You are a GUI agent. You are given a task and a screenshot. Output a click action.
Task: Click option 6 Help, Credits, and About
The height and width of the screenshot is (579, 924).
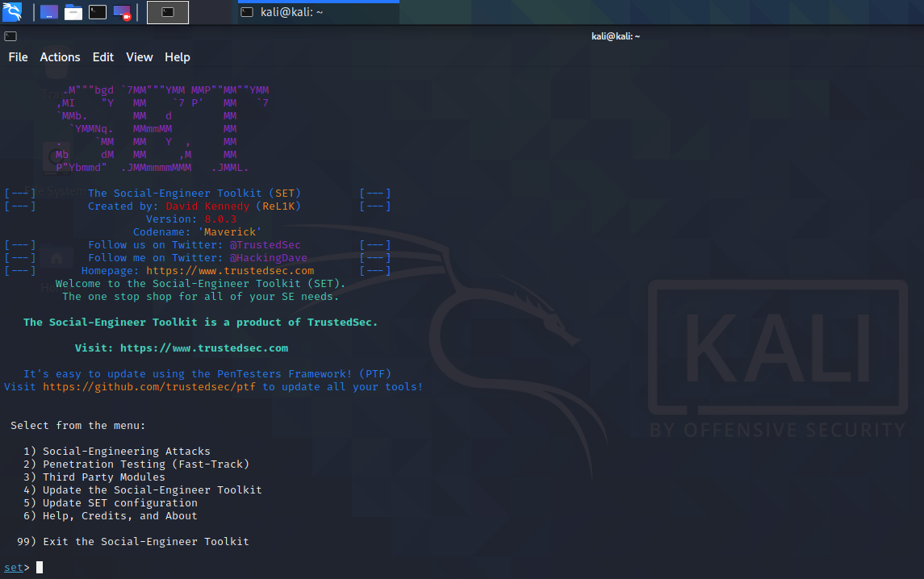(x=111, y=516)
